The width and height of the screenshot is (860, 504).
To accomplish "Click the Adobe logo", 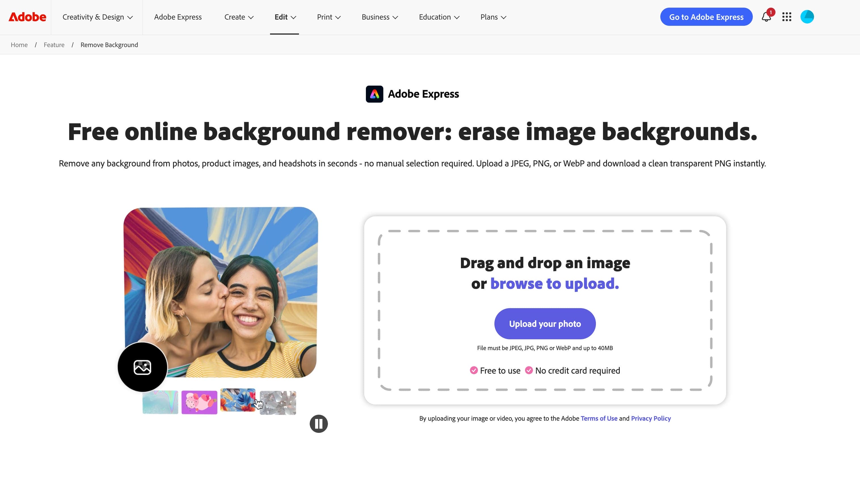I will pos(27,17).
